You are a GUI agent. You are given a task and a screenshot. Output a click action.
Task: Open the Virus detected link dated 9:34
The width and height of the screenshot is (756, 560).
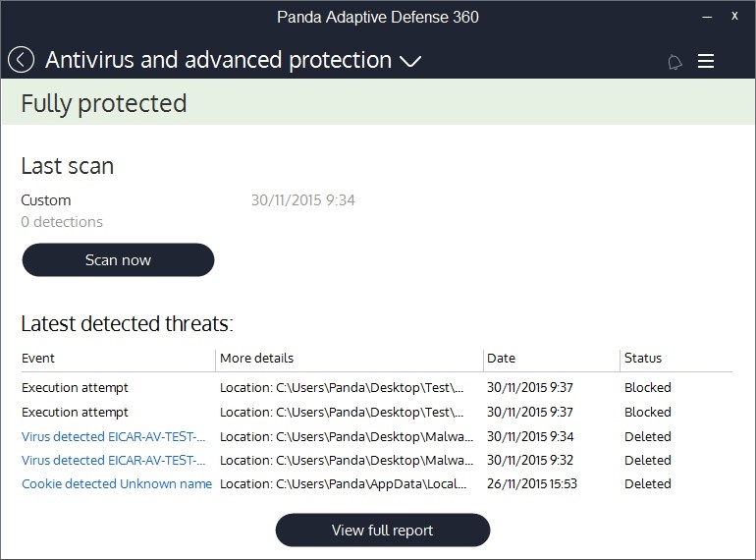(114, 436)
